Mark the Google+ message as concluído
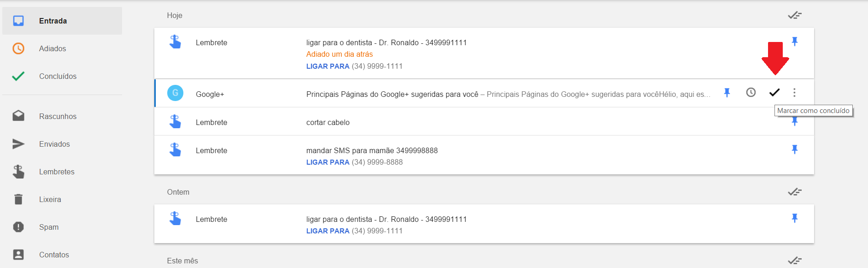 774,92
